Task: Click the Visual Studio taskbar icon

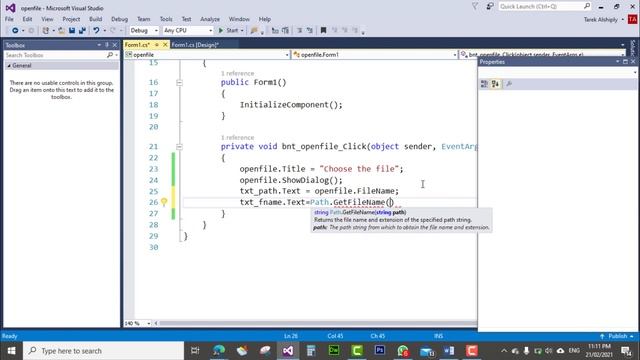Action: tap(288, 351)
